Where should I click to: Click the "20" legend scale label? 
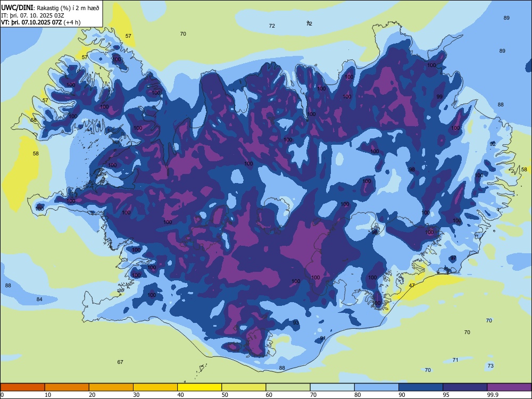coord(92,395)
